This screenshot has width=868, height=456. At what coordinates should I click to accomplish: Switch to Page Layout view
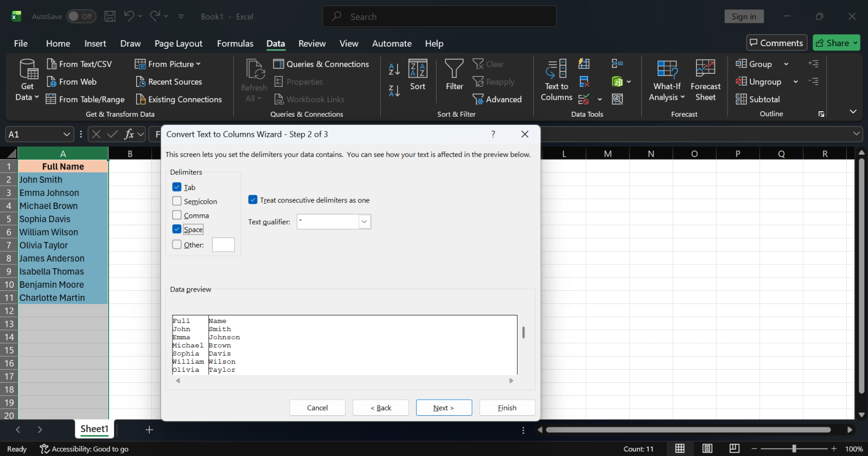coord(707,448)
